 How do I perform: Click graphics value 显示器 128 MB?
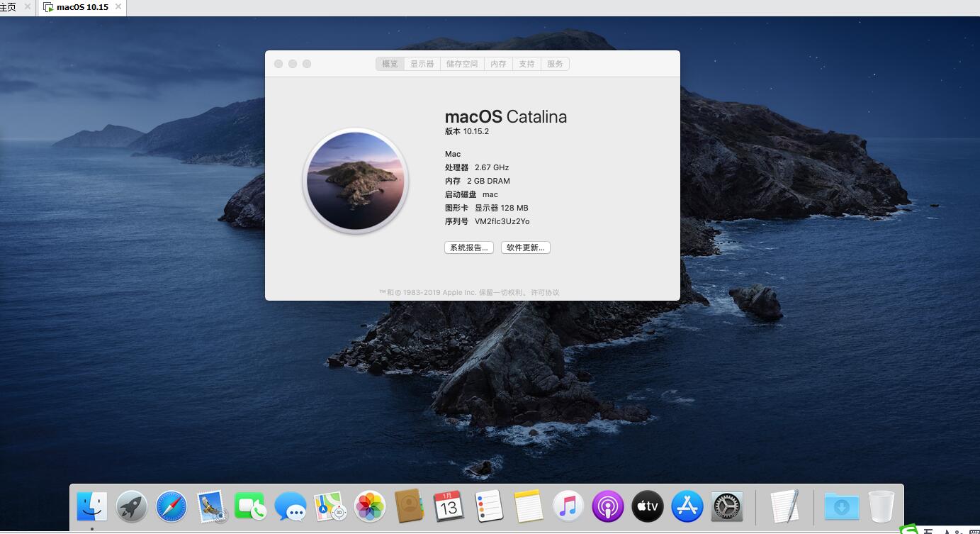click(x=502, y=208)
